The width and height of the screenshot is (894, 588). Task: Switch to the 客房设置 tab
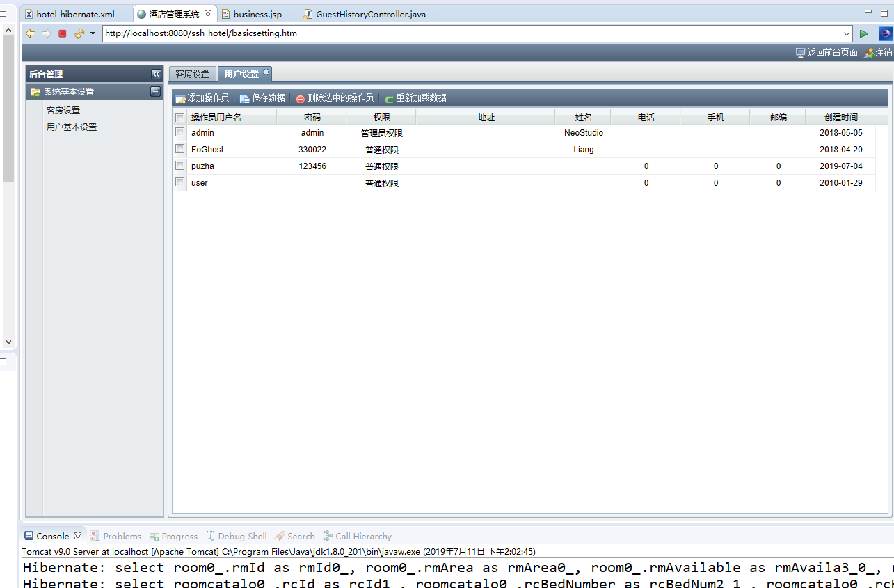[x=192, y=74]
